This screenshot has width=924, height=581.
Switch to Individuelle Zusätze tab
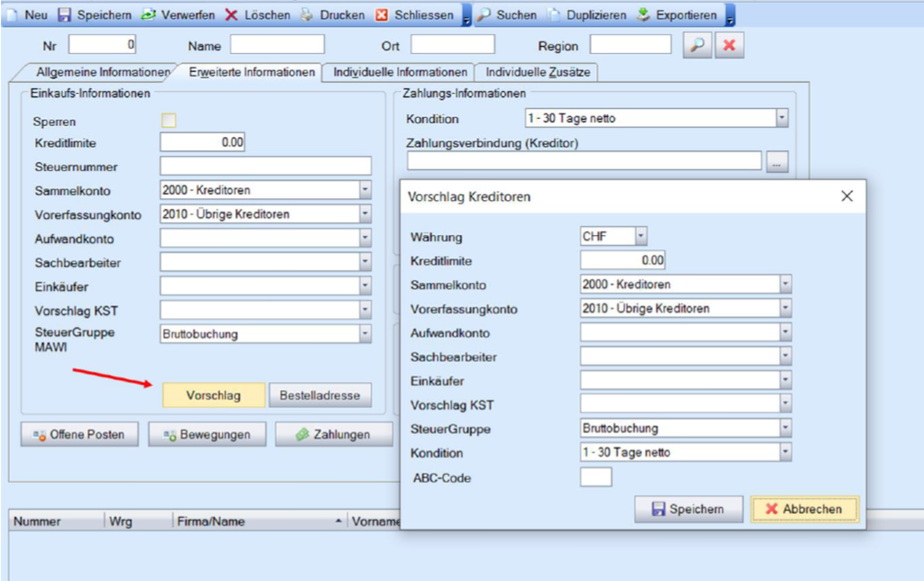pyautogui.click(x=538, y=72)
